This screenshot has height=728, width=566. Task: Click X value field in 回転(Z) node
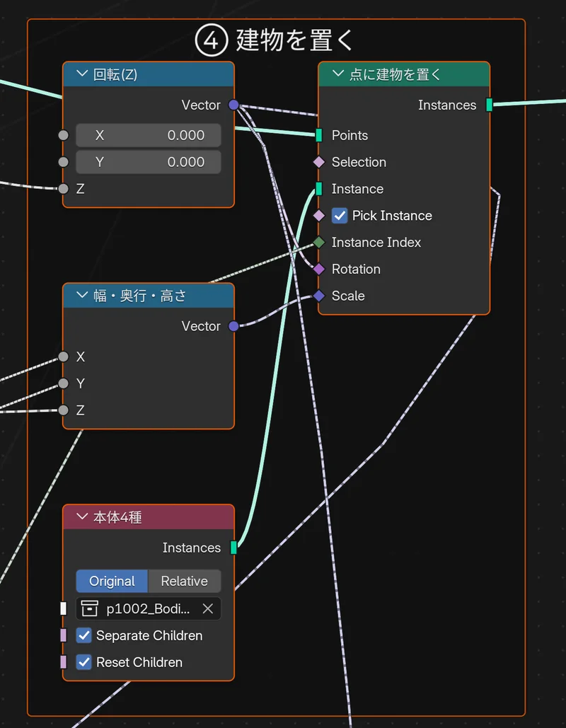coord(149,135)
